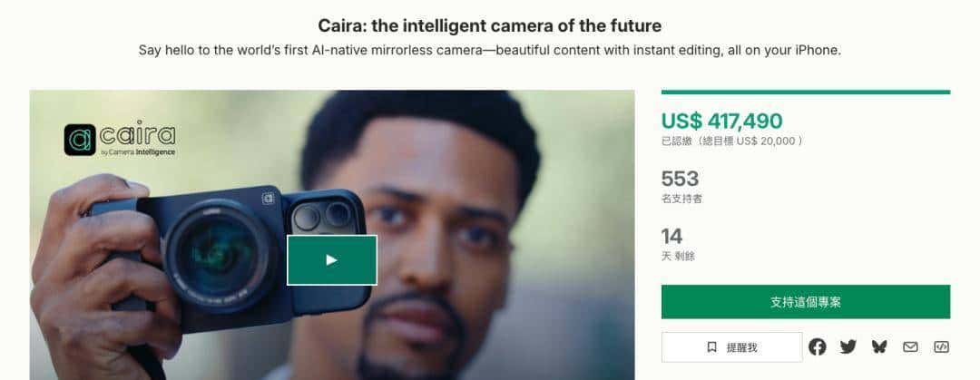Click the green funding progress bar

point(806,92)
